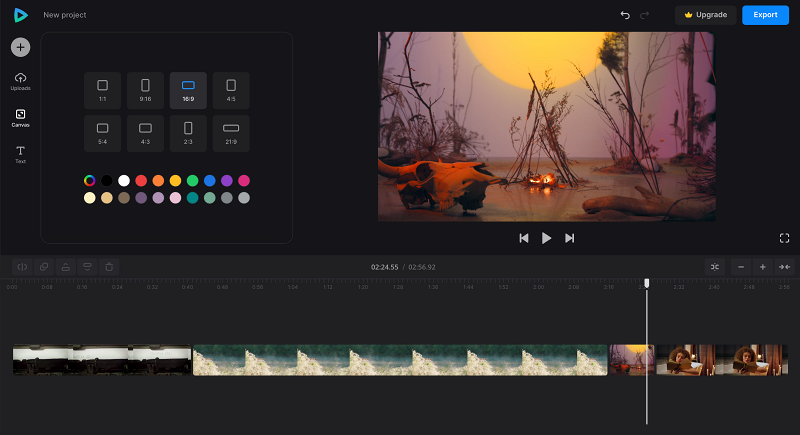The height and width of the screenshot is (435, 800).
Task: Click the current time 02:24.55
Action: 384,267
